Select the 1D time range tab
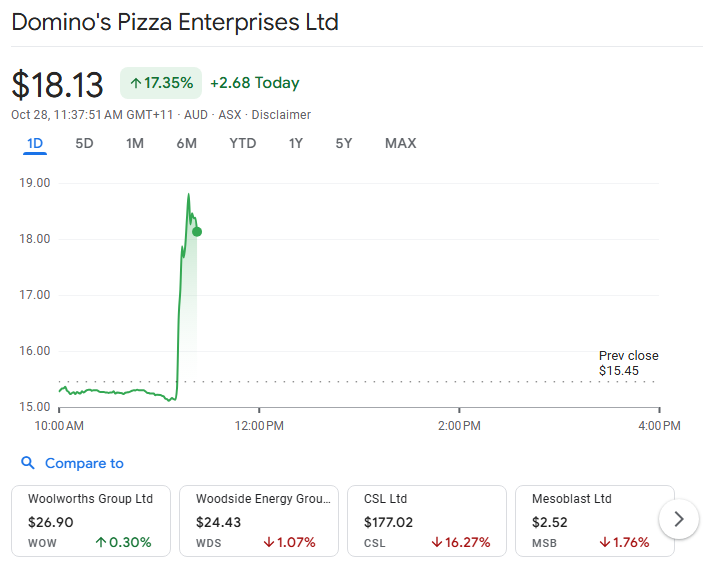703x568 pixels. tap(35, 143)
